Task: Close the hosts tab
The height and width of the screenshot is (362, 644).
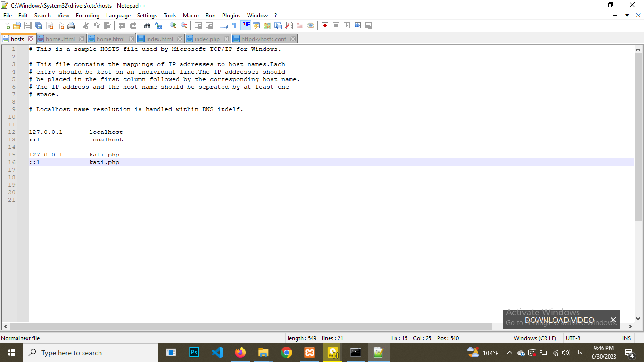Action: click(x=31, y=39)
